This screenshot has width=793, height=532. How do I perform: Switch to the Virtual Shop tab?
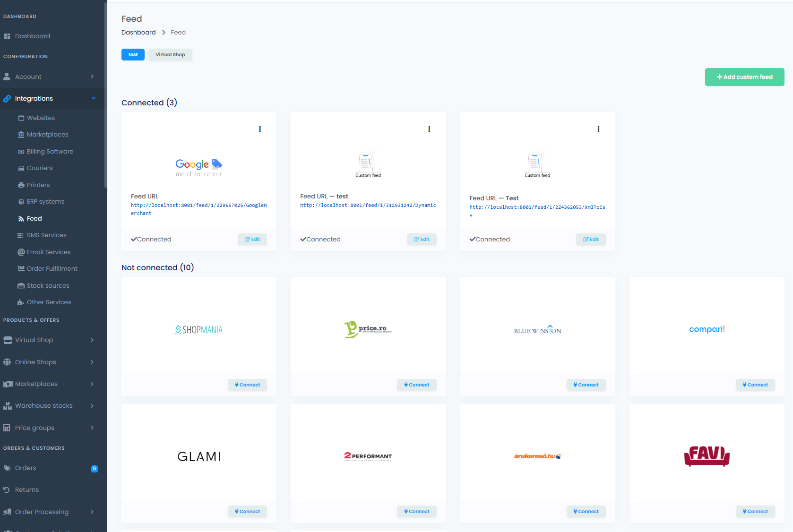[x=170, y=55]
